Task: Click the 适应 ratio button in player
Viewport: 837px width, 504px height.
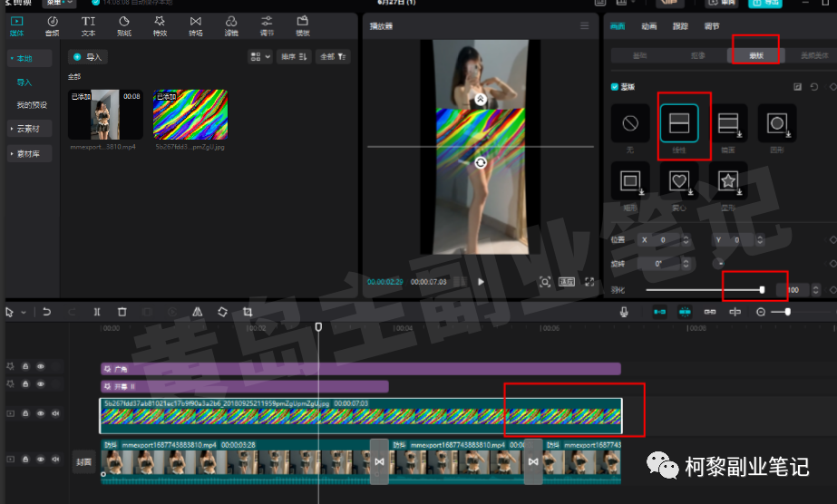Action: pos(567,282)
